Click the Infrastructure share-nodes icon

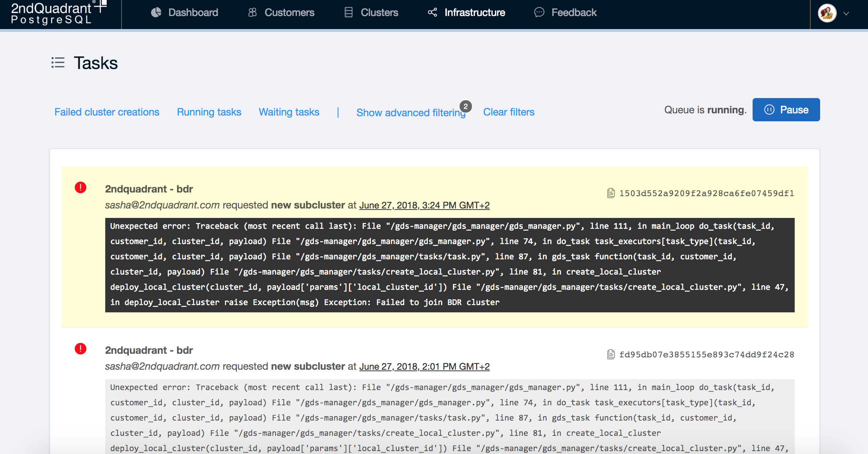[x=432, y=13]
